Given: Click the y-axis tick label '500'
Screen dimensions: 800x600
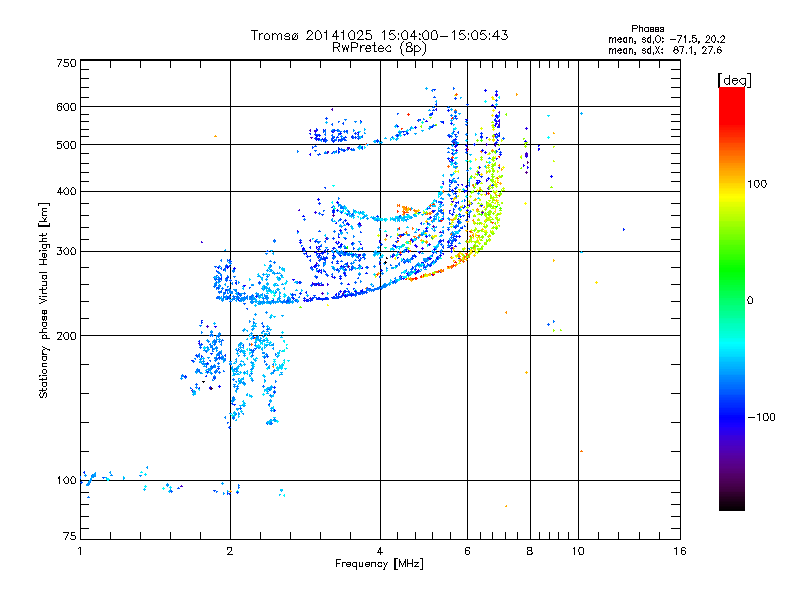Looking at the screenshot, I should [66, 145].
